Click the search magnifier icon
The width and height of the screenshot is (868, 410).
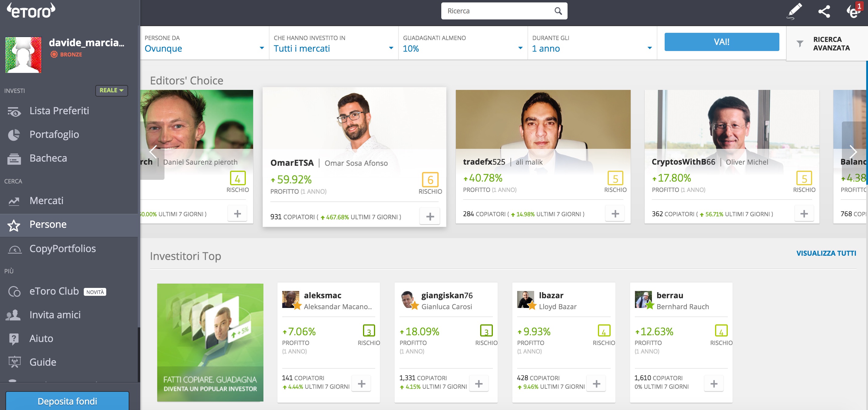coord(558,11)
